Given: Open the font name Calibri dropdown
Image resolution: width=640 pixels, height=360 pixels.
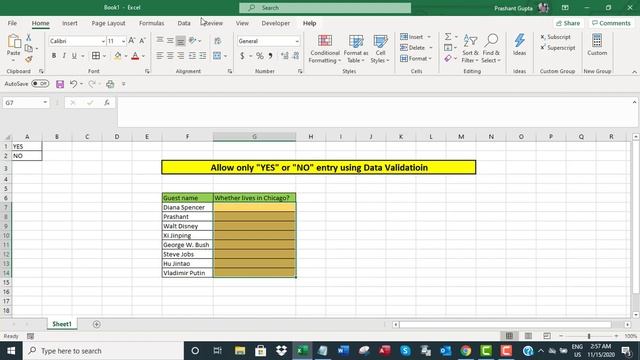Looking at the screenshot, I should 103,41.
